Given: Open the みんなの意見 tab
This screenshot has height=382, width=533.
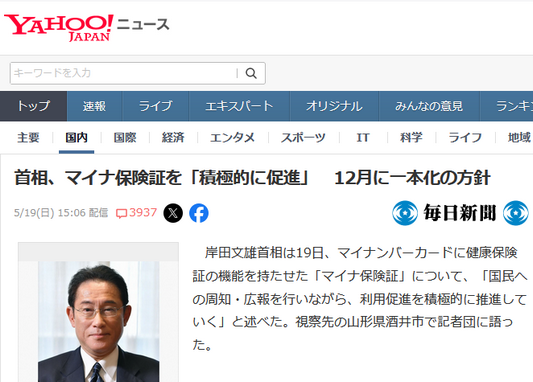Looking at the screenshot, I should (429, 106).
